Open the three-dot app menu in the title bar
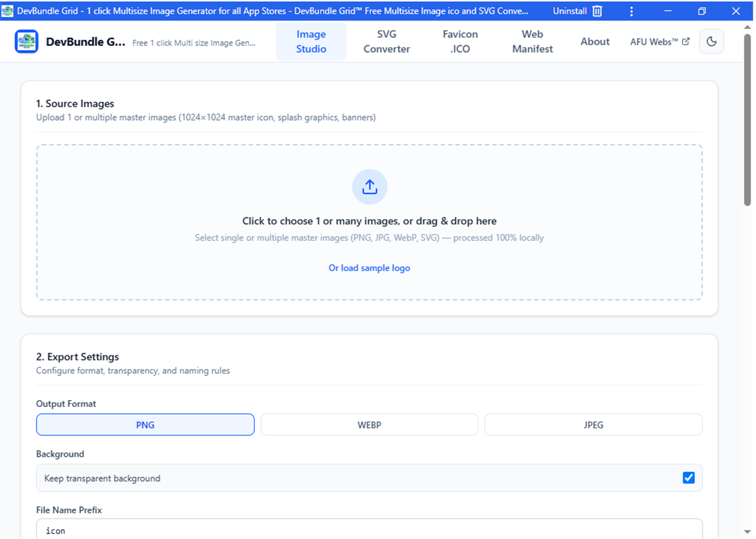Image resolution: width=756 pixels, height=539 pixels. [631, 11]
